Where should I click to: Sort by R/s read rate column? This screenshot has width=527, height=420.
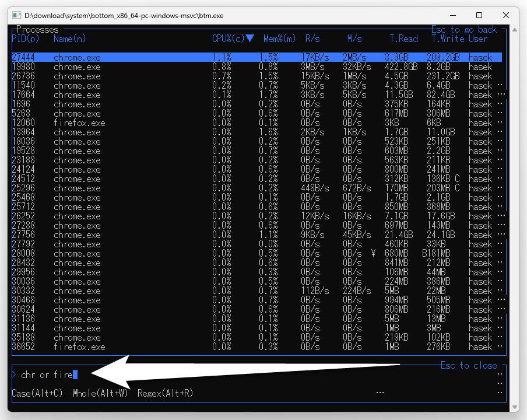click(312, 38)
